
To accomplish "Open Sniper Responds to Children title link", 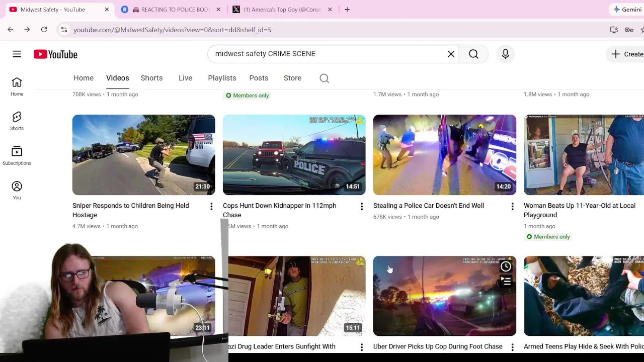I will (131, 210).
